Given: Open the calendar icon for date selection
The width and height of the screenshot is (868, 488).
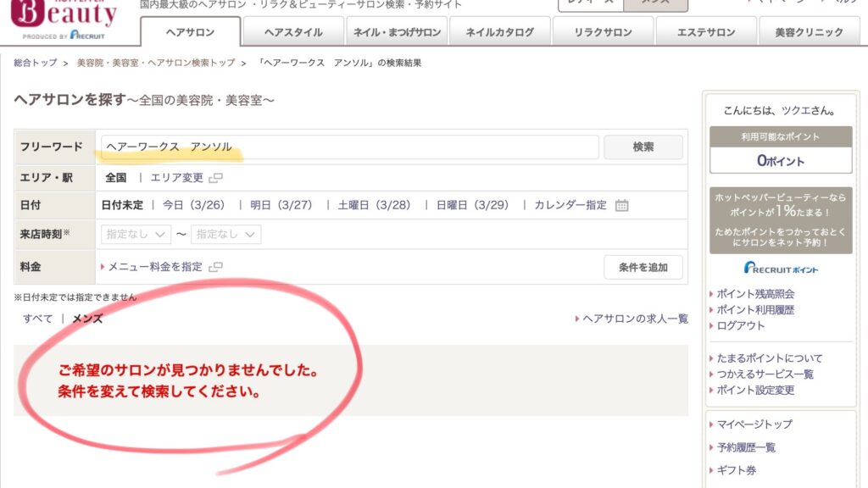Looking at the screenshot, I should (621, 205).
